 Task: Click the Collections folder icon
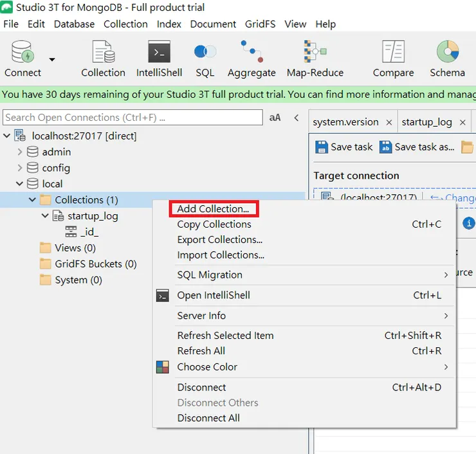tap(46, 200)
